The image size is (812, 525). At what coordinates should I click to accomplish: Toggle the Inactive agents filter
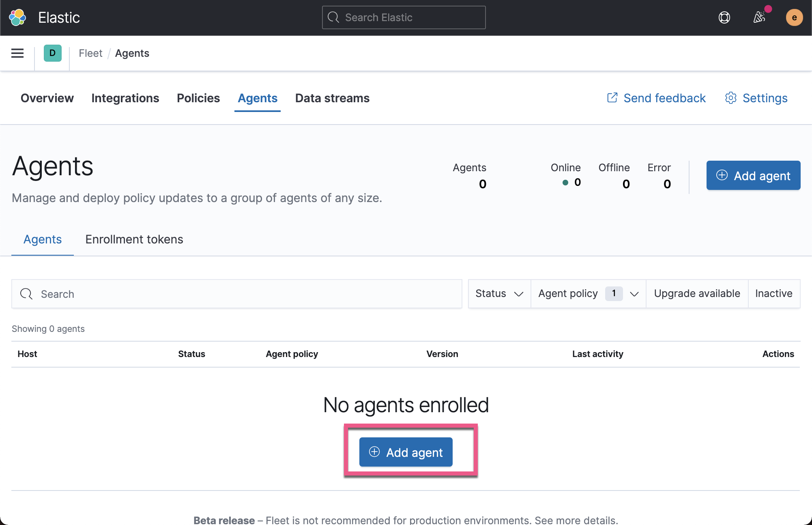coord(773,293)
